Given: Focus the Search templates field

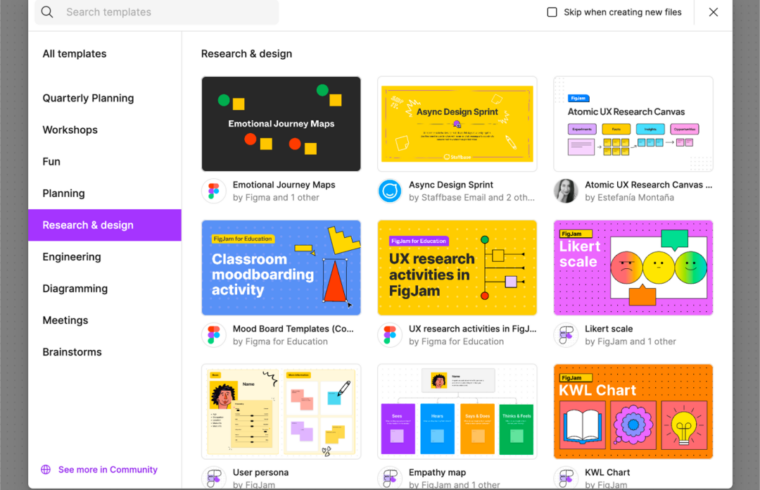Looking at the screenshot, I should [157, 12].
